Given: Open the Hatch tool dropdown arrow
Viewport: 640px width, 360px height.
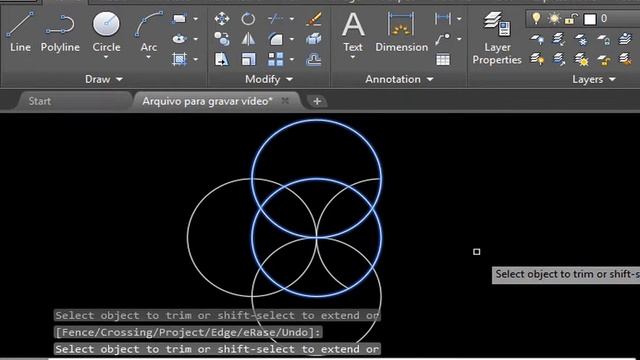Looking at the screenshot, I should (x=196, y=60).
